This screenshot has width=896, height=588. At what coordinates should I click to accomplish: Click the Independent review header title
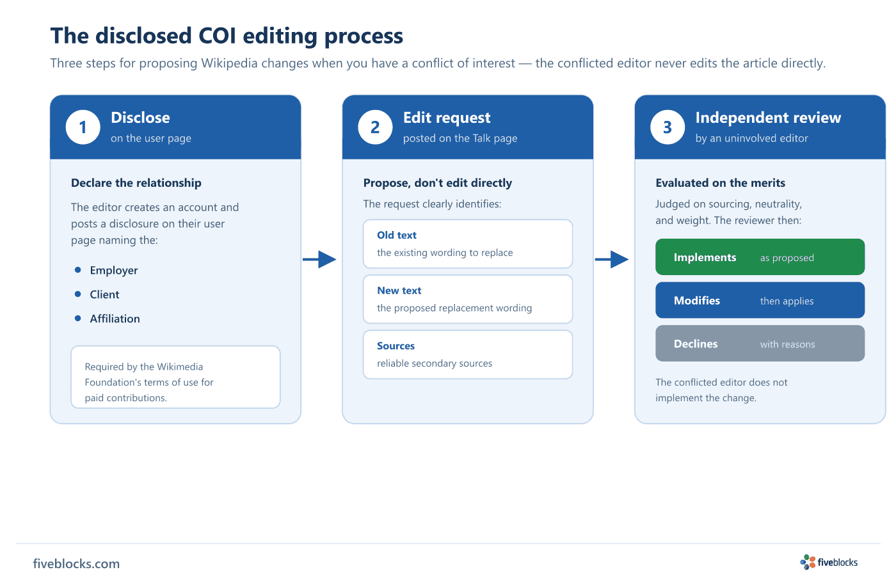[x=768, y=118]
